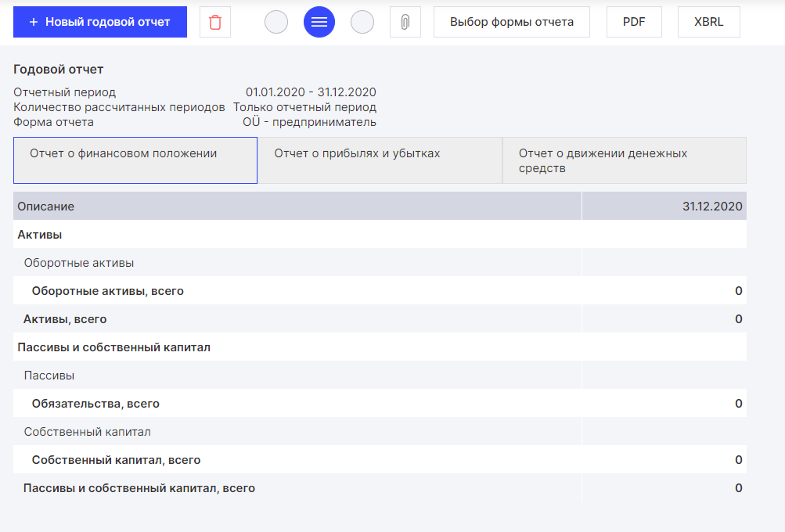785x532 pixels.
Task: Click the reporting period dates 01.01.2020 - 31.12.2020
Action: pos(311,92)
